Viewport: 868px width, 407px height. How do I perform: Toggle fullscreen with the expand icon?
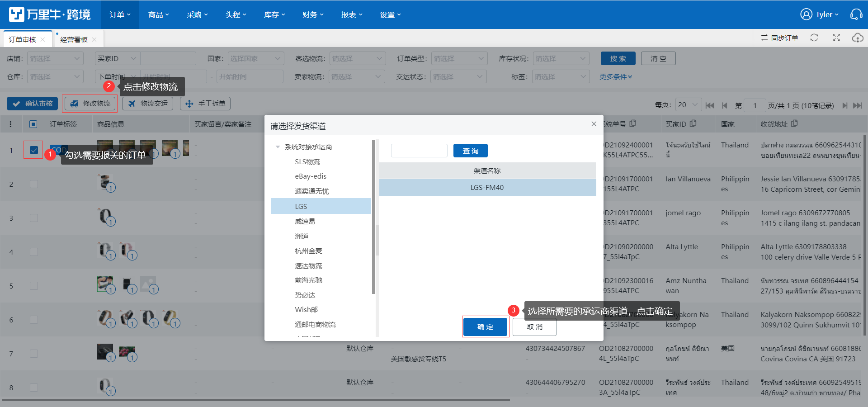(836, 38)
